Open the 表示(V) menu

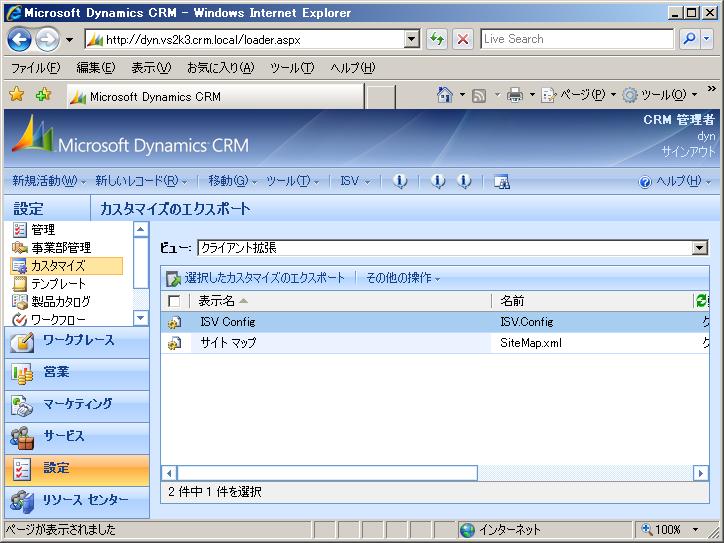151,68
